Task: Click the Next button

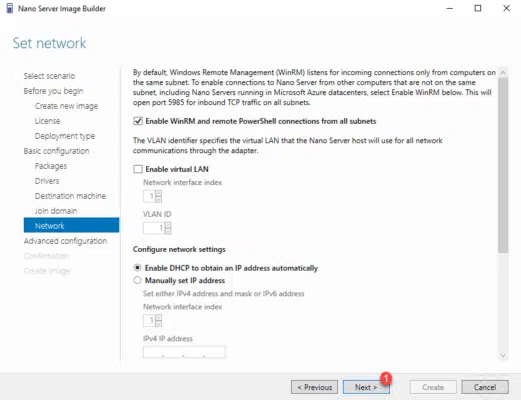Action: (366, 387)
